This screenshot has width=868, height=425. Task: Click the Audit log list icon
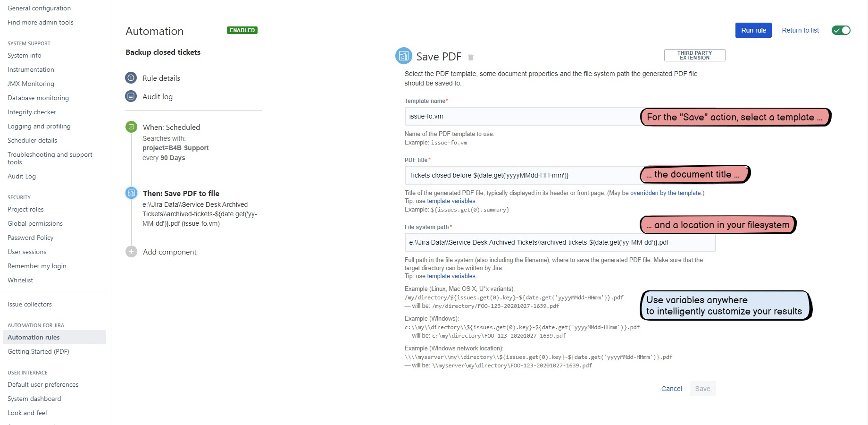pos(131,96)
